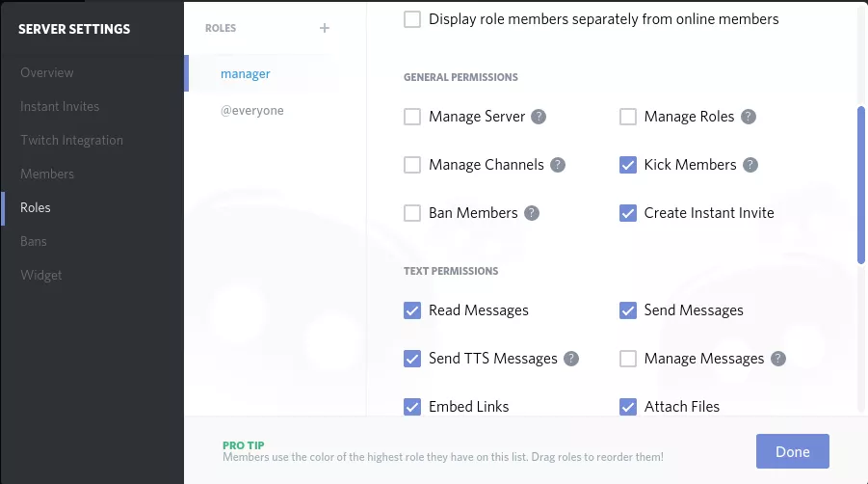The image size is (868, 484).
Task: Click help icon beside Kick Members
Action: [x=750, y=165]
